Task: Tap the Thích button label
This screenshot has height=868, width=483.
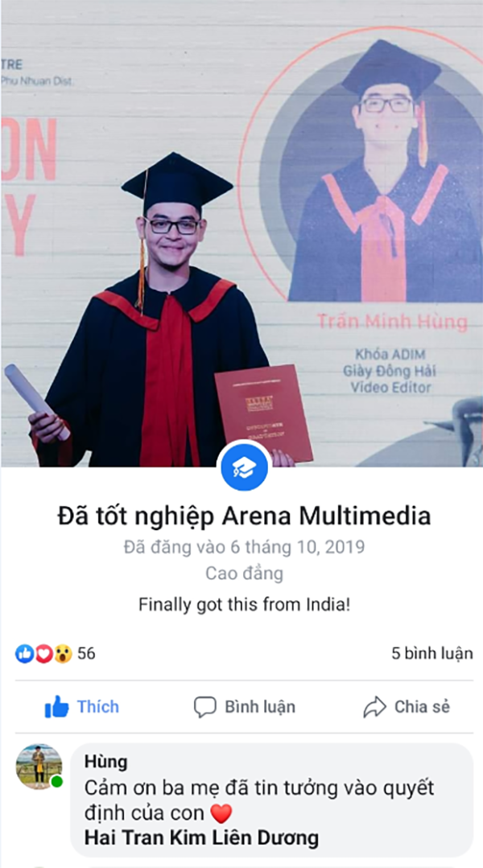Action: (98, 707)
